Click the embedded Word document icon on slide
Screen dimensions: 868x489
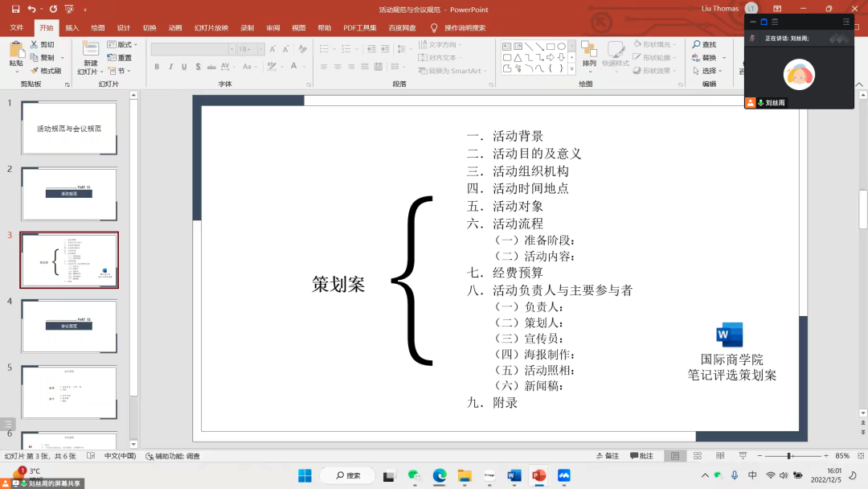pyautogui.click(x=730, y=335)
